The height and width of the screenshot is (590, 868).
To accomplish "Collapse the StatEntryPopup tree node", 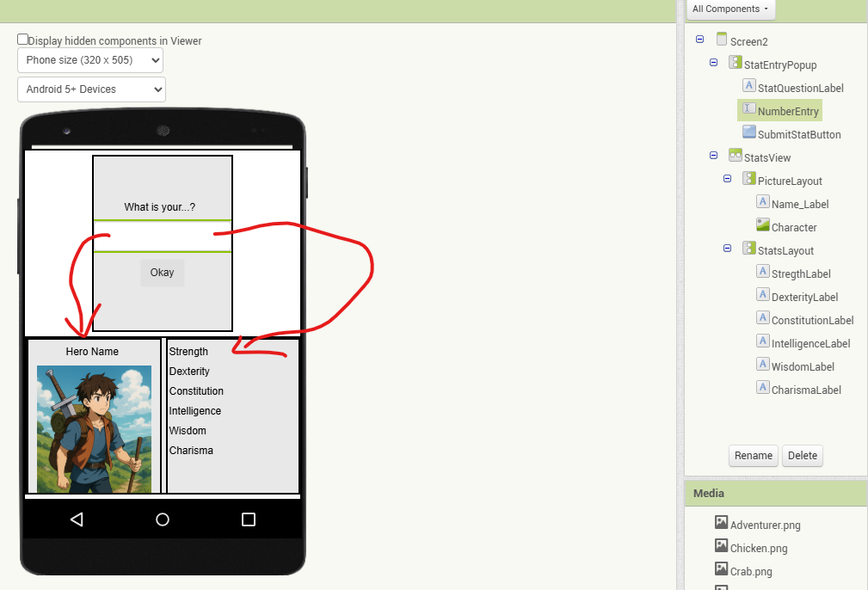I will tap(714, 63).
